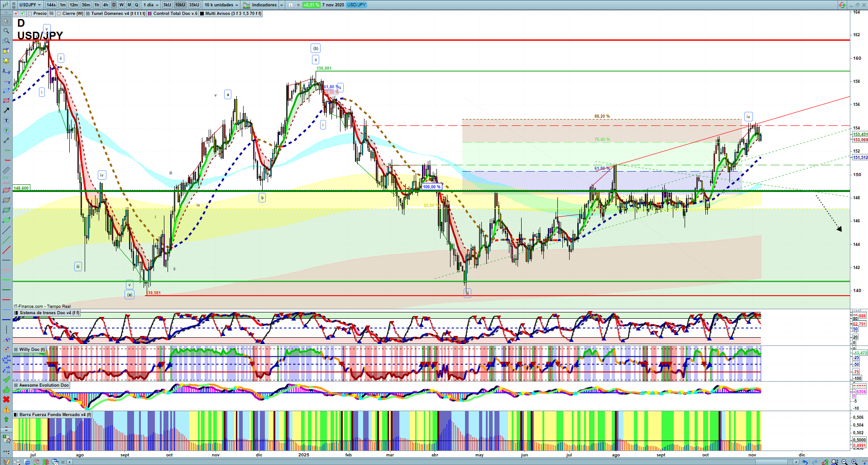The height and width of the screenshot is (465, 868).
Task: Switch to the 4h timeframe
Action: [x=106, y=5]
